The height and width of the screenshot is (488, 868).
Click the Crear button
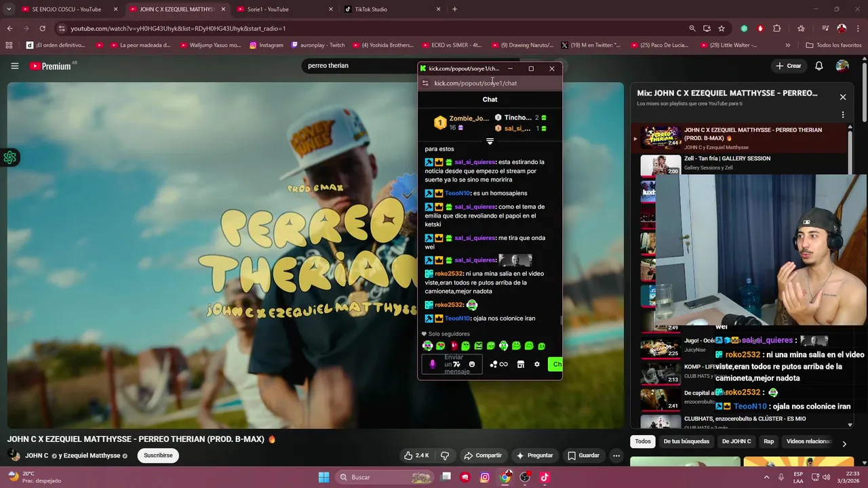click(x=789, y=66)
